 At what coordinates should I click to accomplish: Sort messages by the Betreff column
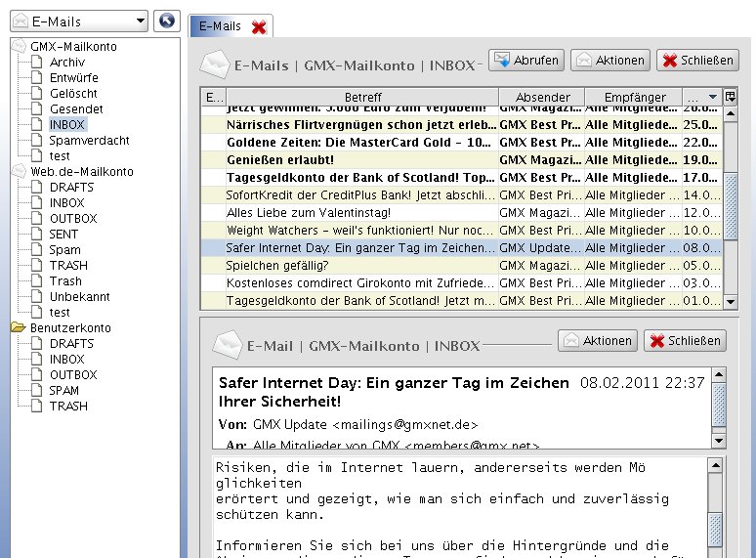click(x=362, y=97)
